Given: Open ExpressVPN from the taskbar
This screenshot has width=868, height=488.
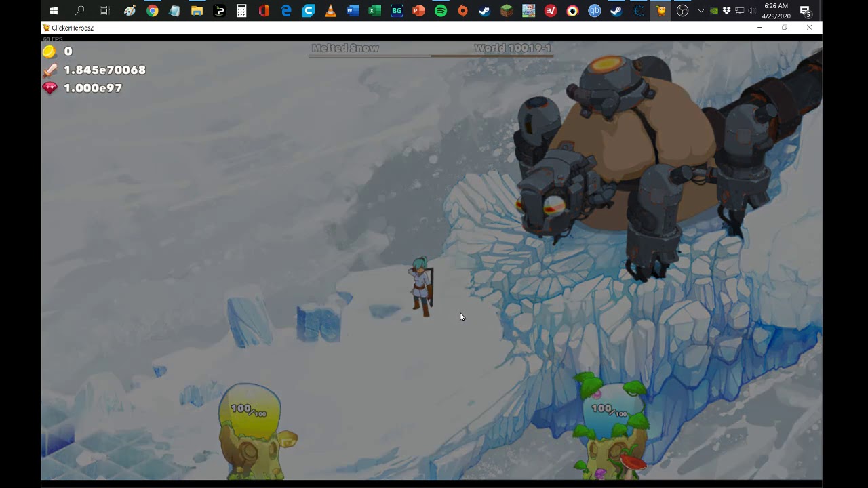Looking at the screenshot, I should pyautogui.click(x=551, y=11).
